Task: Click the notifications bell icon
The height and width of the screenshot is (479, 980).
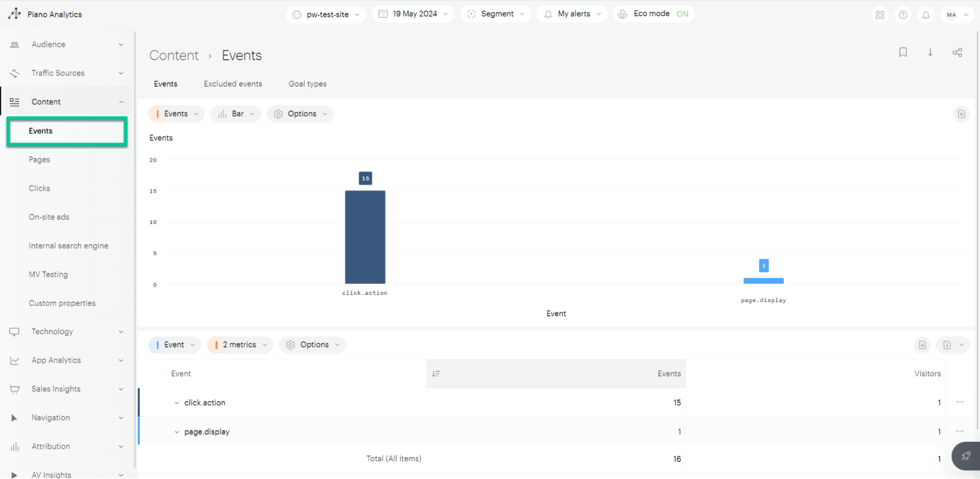Action: (926, 15)
